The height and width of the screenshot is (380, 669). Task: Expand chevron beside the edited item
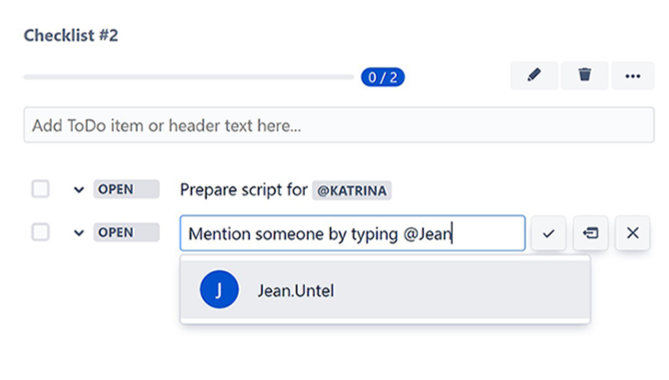tap(79, 233)
